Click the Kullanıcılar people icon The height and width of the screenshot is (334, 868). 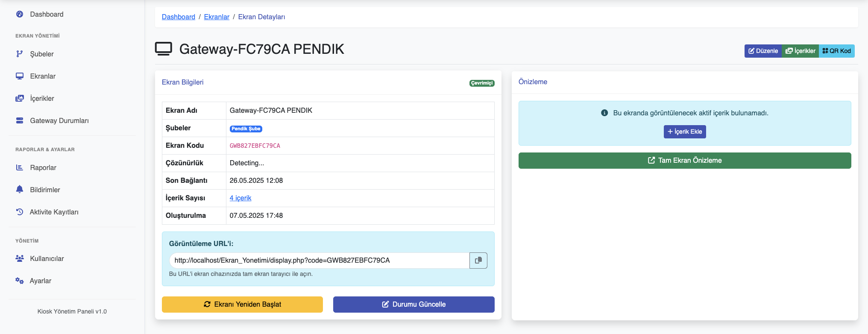pyautogui.click(x=20, y=258)
